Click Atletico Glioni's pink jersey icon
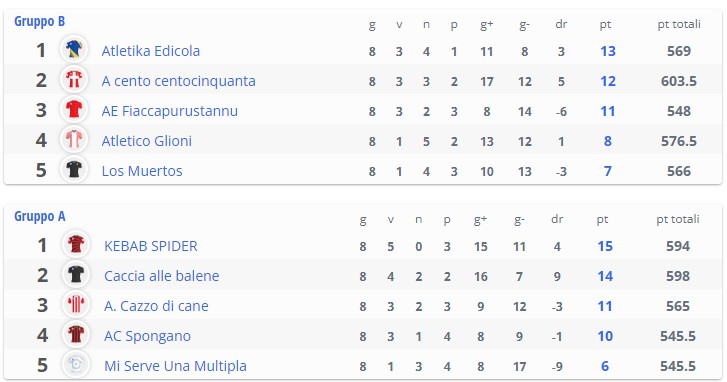This screenshot has width=727, height=382. click(x=74, y=139)
